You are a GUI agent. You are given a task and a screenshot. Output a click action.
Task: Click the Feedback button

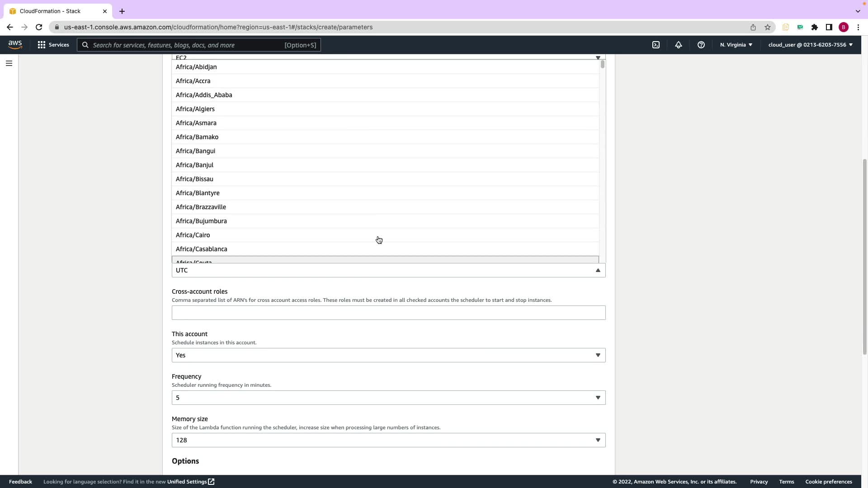[20, 482]
